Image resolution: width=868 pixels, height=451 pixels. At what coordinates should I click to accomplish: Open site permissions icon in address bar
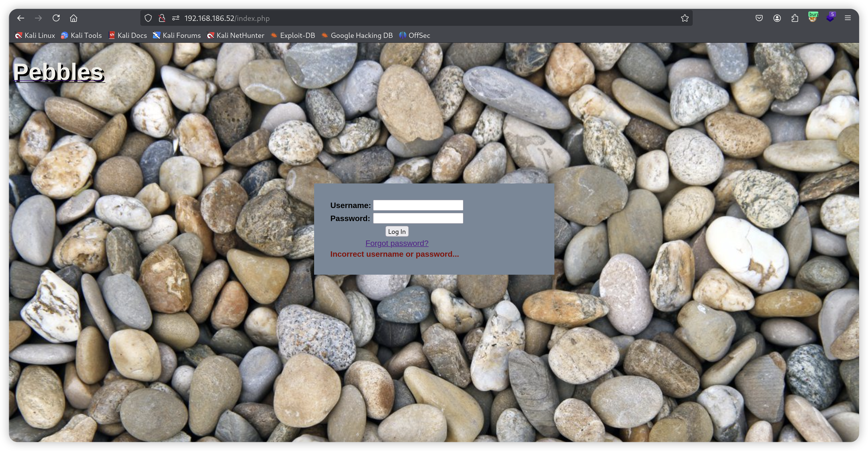(176, 18)
